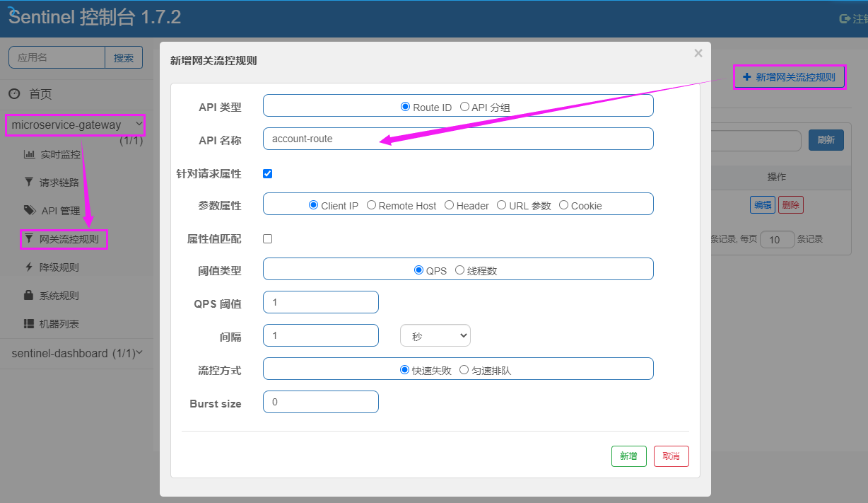The width and height of the screenshot is (868, 503).
Task: Choose Client IP parameter attribute
Action: click(313, 205)
